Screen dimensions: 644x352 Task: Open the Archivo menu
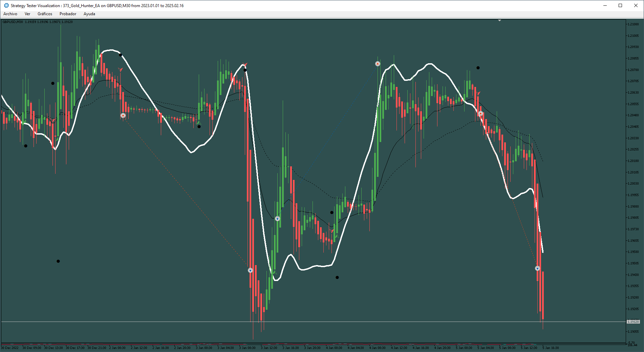(x=10, y=14)
